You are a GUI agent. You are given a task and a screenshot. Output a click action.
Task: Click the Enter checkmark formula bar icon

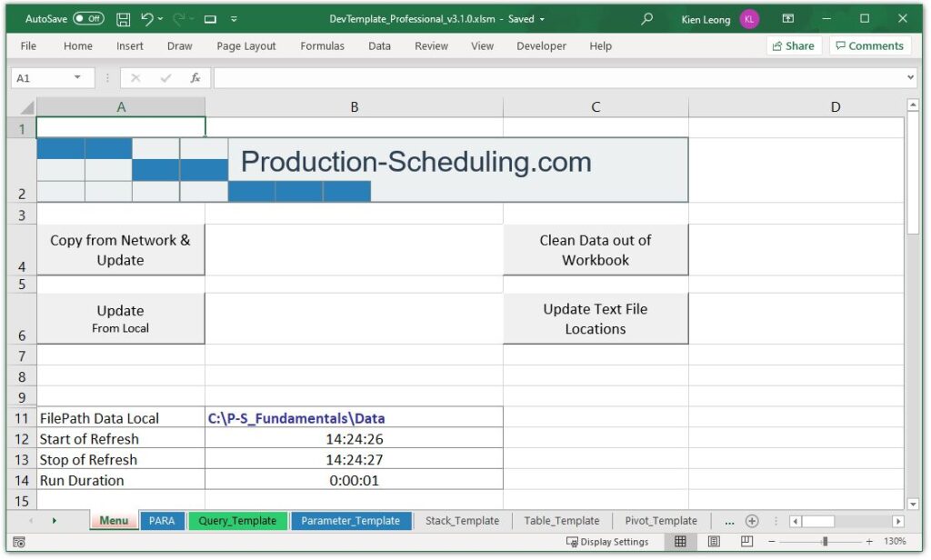point(165,78)
